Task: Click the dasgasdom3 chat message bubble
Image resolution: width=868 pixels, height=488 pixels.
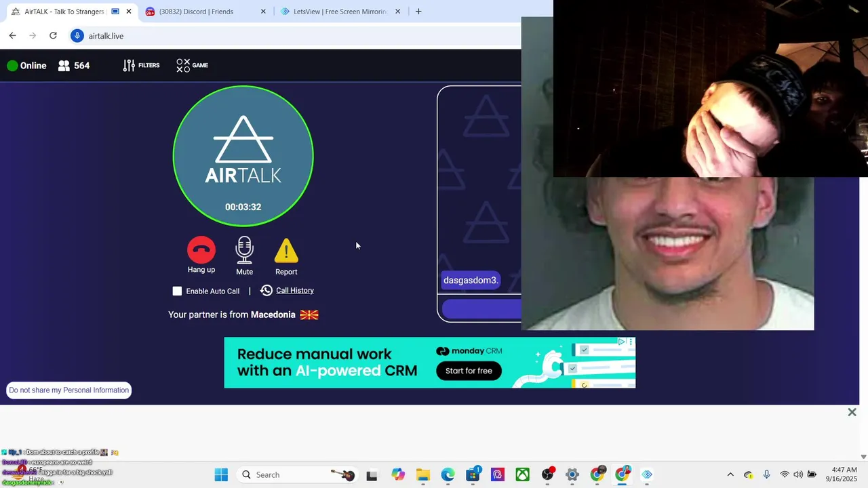Action: click(x=471, y=280)
